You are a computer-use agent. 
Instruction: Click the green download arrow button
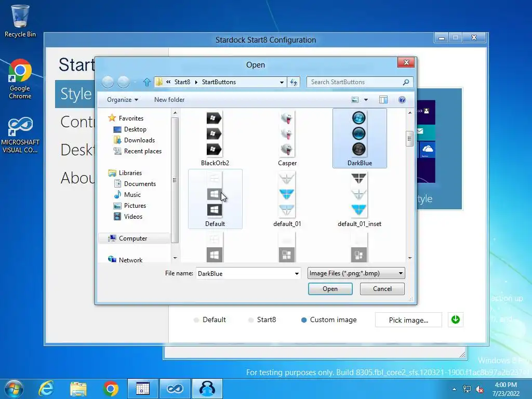(x=455, y=320)
